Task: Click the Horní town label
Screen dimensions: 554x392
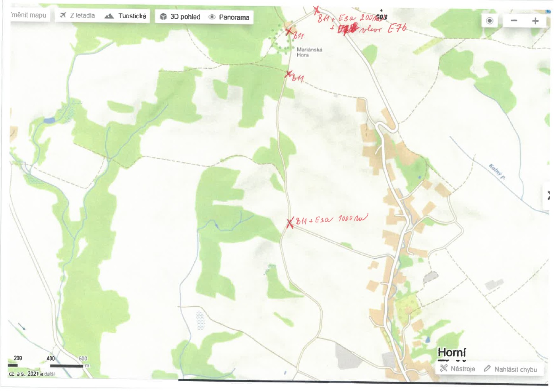Action: (451, 353)
